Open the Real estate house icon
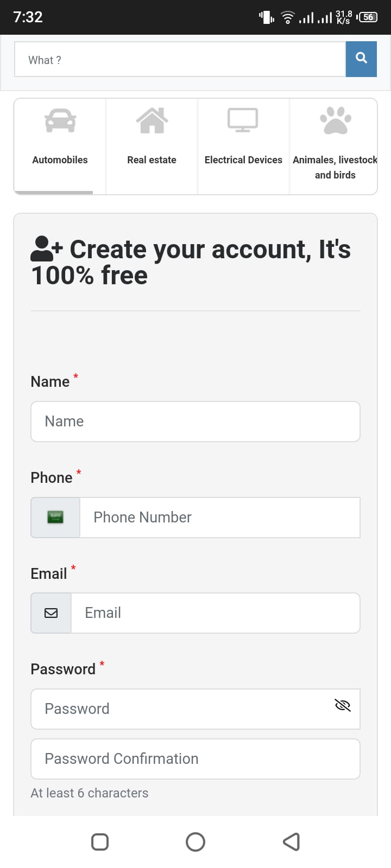The image size is (391, 868). [152, 120]
